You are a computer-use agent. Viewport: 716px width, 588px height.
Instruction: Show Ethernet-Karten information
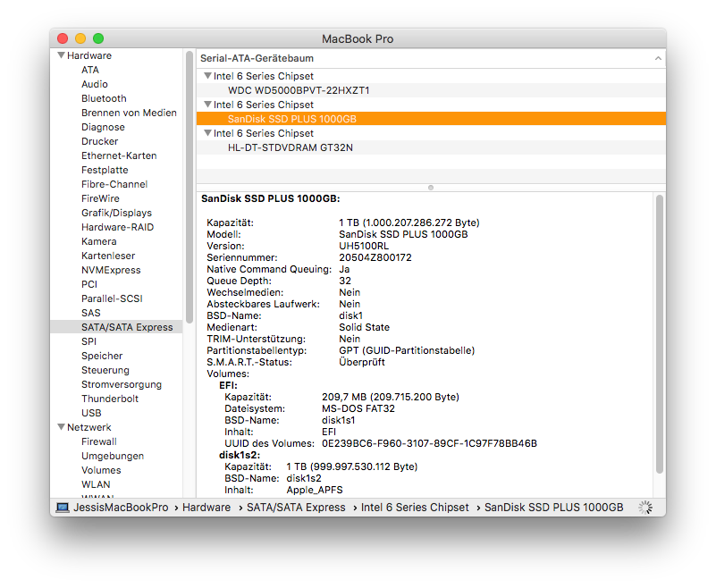coord(119,155)
